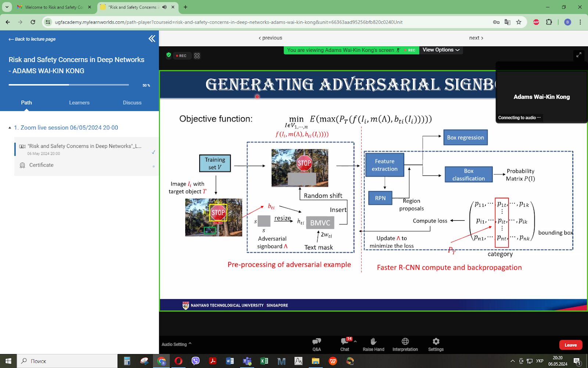This screenshot has width=588, height=368.
Task: Open the ABP Adblock extension
Action: 536,22
